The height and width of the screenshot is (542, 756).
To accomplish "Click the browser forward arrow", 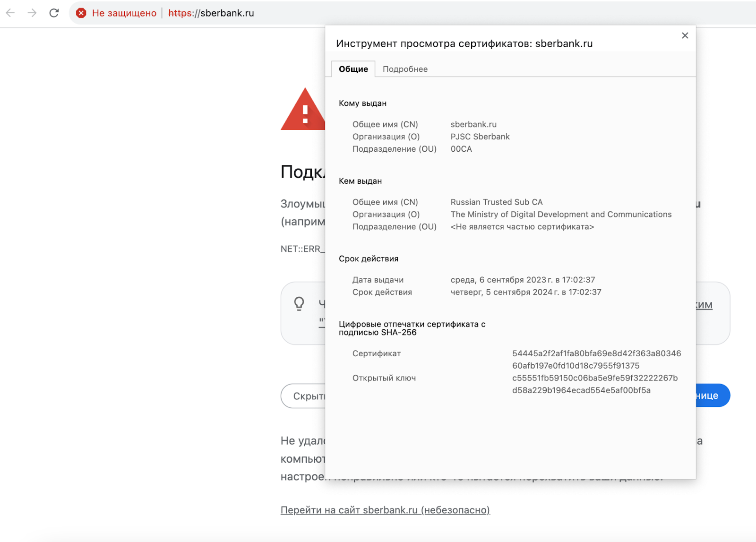I will (32, 13).
